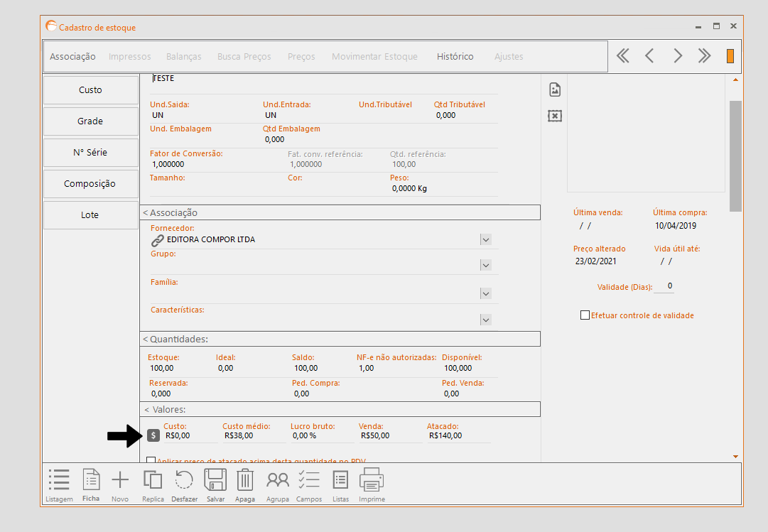
Task: Click the Desfazer undo icon
Action: click(x=184, y=481)
